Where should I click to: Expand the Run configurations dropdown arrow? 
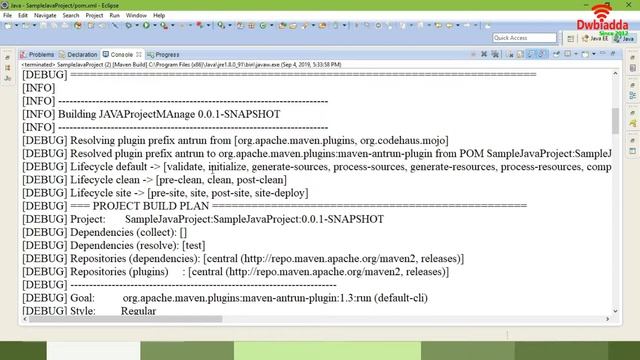(x=155, y=26)
